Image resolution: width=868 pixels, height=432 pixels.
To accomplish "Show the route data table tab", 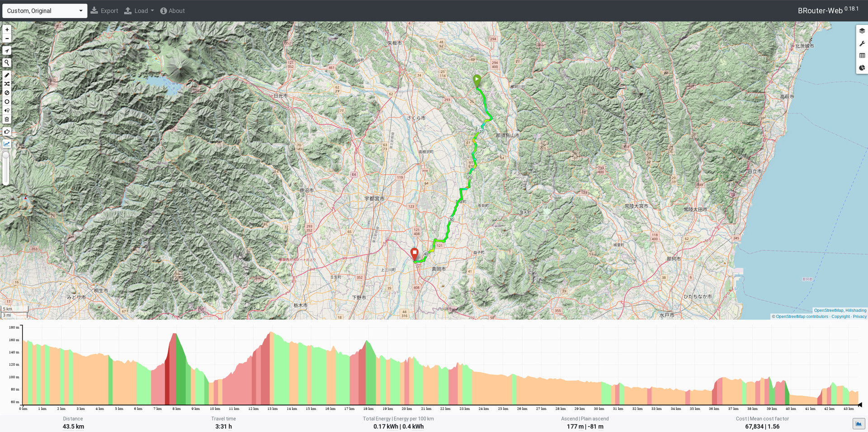I will coord(862,56).
